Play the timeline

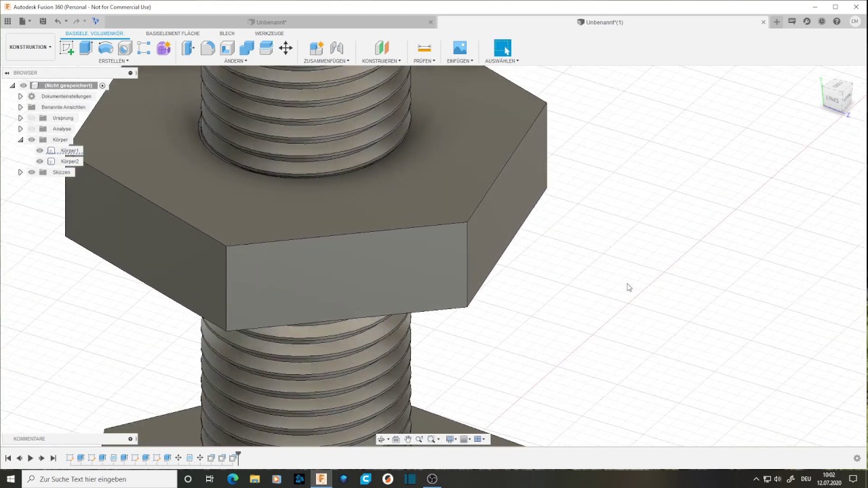pos(30,458)
